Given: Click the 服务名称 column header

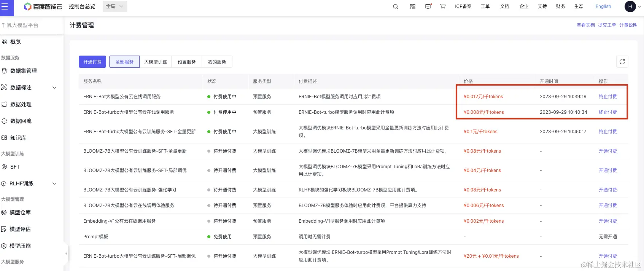Looking at the screenshot, I should point(92,81).
